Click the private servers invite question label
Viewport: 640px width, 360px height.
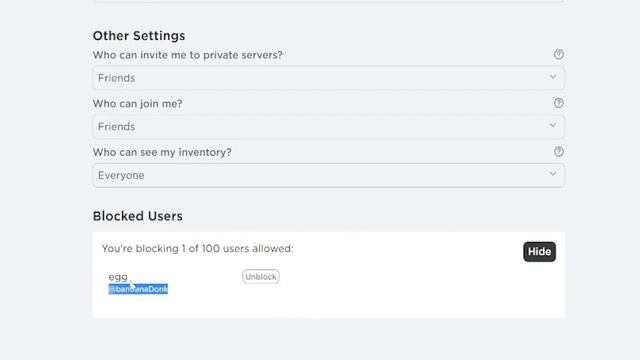[187, 55]
